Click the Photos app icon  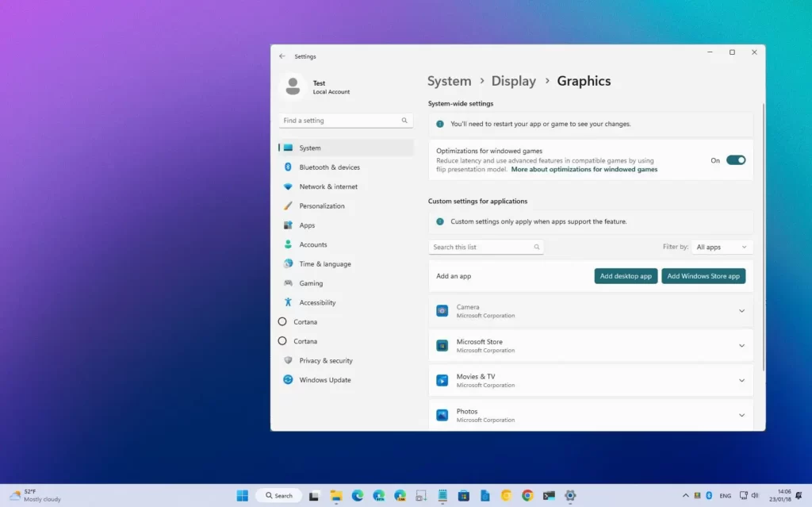click(x=442, y=415)
